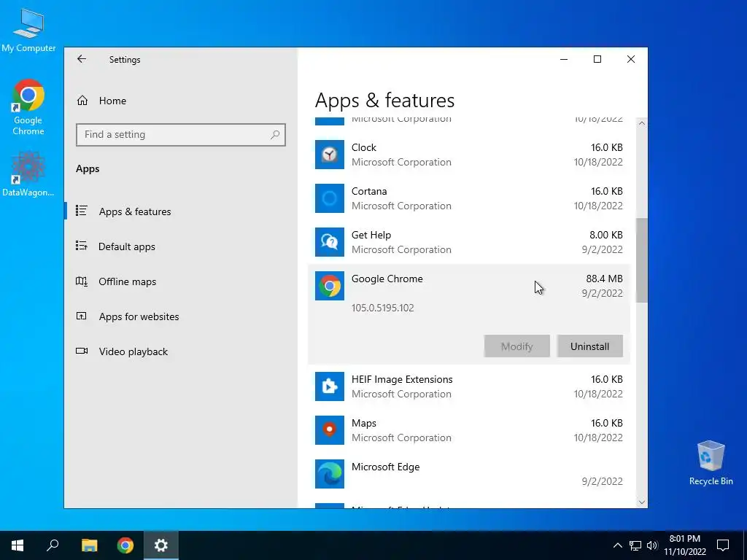The image size is (747, 560).
Task: Click the Cortana app name
Action: click(368, 192)
